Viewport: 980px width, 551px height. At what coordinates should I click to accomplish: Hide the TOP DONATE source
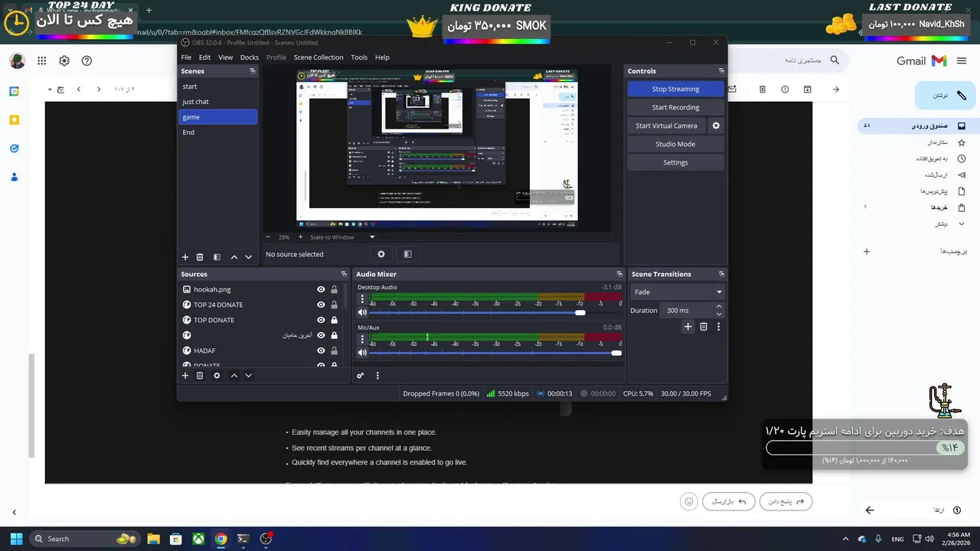tap(321, 320)
